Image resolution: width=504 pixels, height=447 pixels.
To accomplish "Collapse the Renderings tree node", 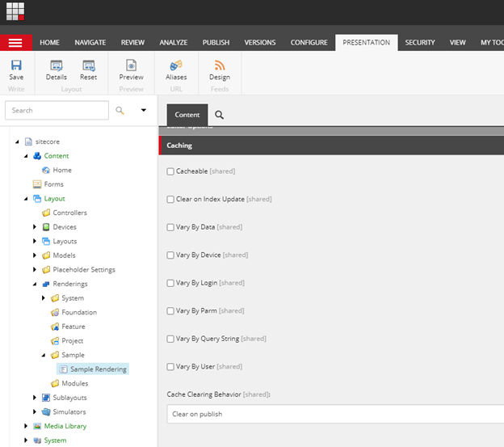I will 35,284.
